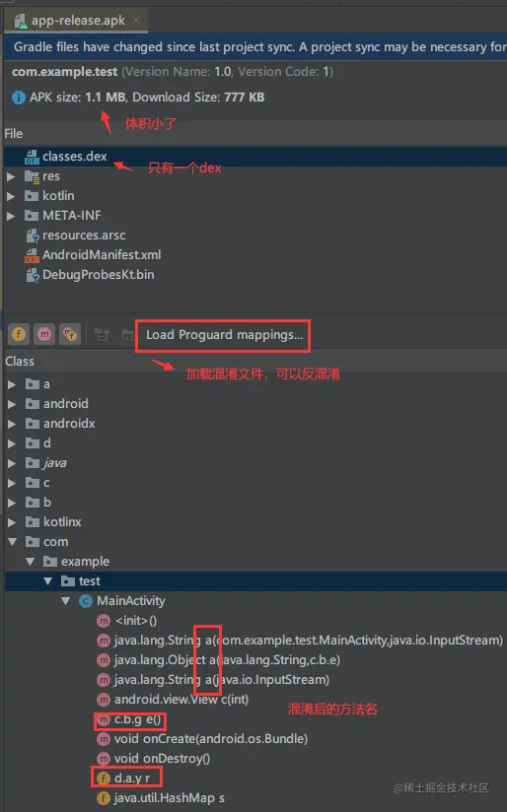
Task: Toggle show referenced methods and fields
Action: pyautogui.click(x=70, y=334)
